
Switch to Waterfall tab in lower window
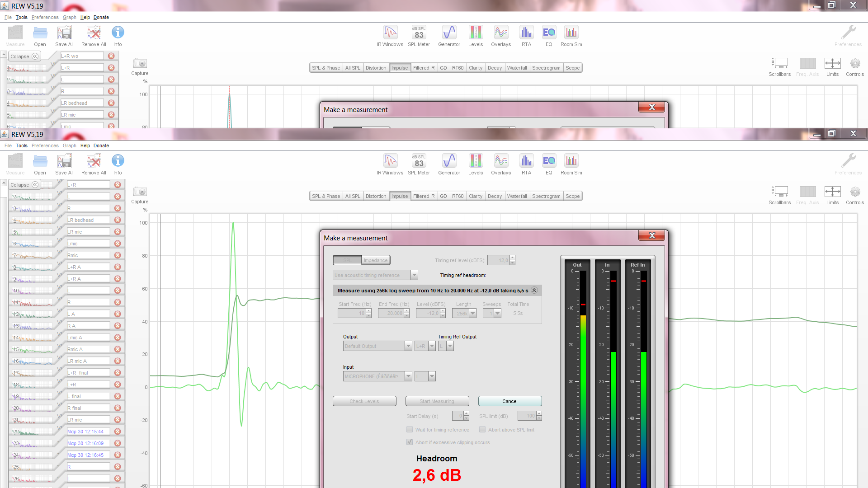tap(517, 196)
